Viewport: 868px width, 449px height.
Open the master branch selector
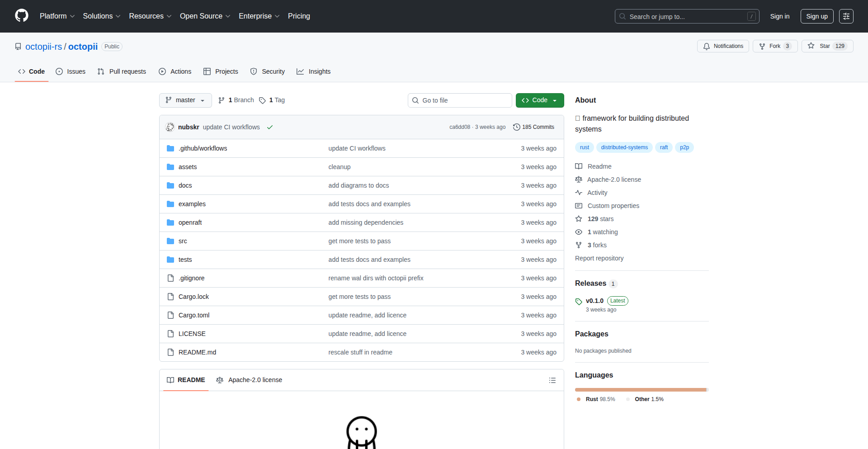point(185,100)
